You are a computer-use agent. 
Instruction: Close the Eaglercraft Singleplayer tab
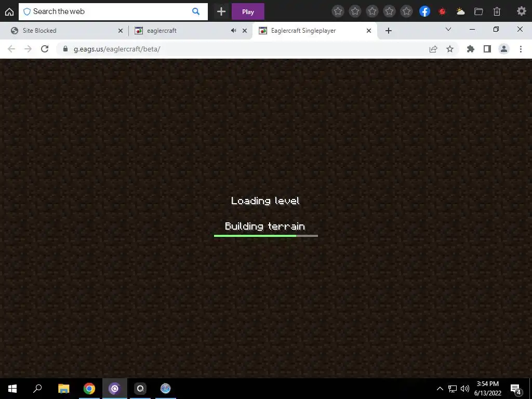369,31
